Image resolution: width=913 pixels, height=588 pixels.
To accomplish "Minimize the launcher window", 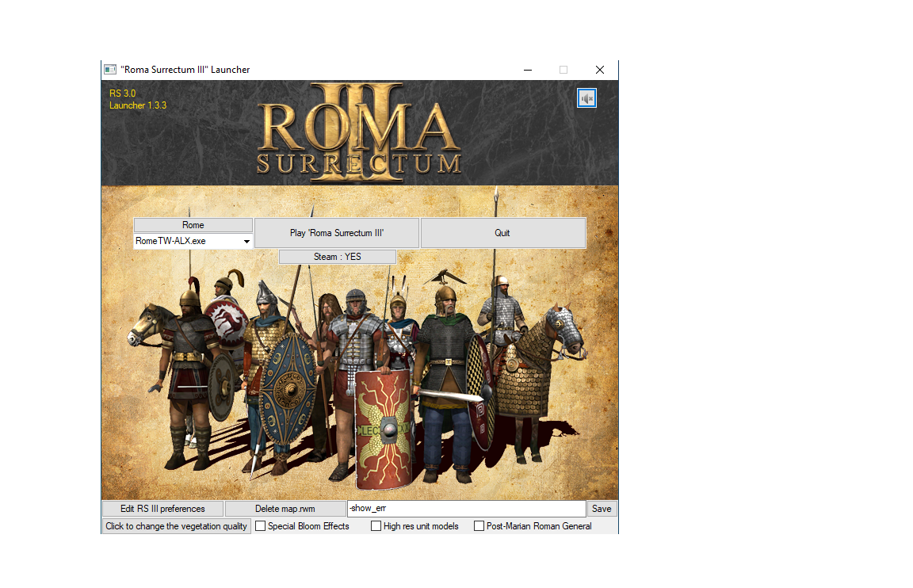I will click(528, 70).
